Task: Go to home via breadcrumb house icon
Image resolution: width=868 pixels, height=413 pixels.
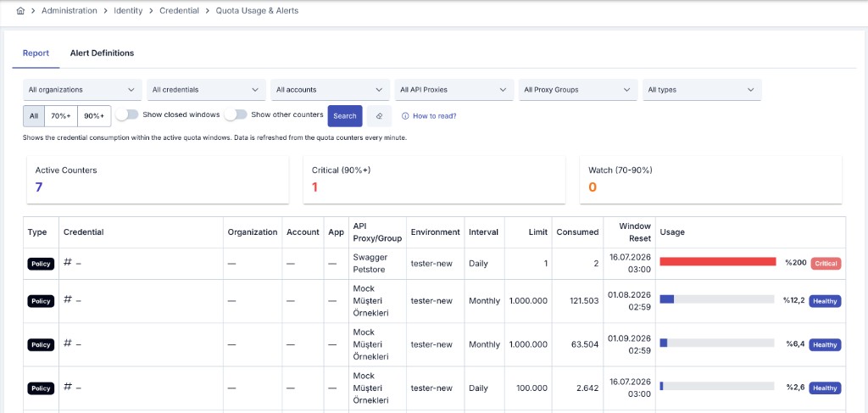Action: (20, 10)
